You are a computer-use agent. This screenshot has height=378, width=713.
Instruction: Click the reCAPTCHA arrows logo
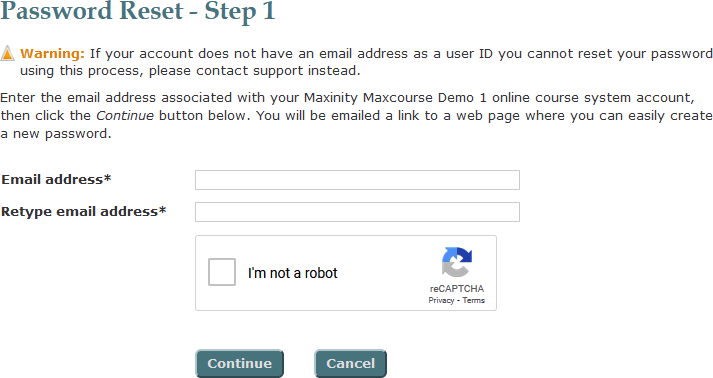tap(457, 262)
